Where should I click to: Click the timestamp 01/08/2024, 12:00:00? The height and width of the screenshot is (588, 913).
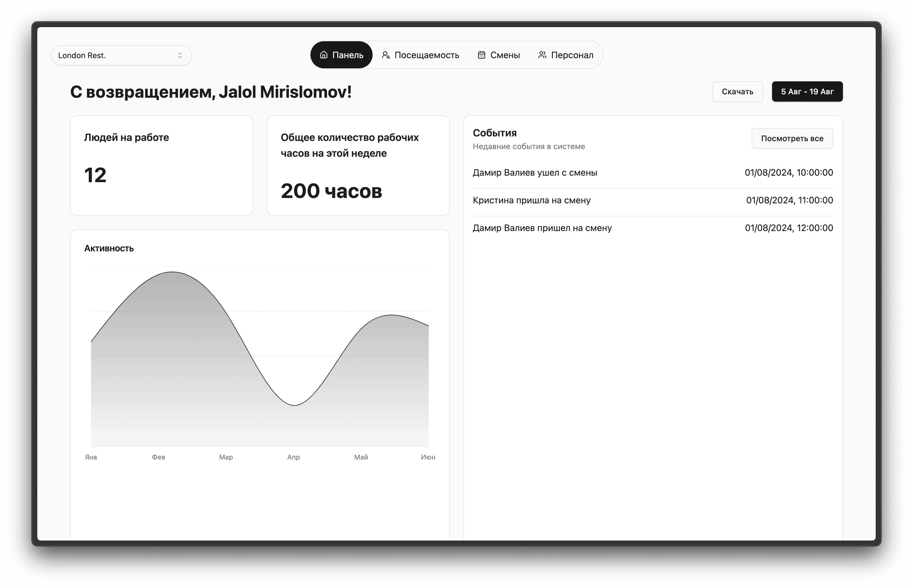[789, 228]
